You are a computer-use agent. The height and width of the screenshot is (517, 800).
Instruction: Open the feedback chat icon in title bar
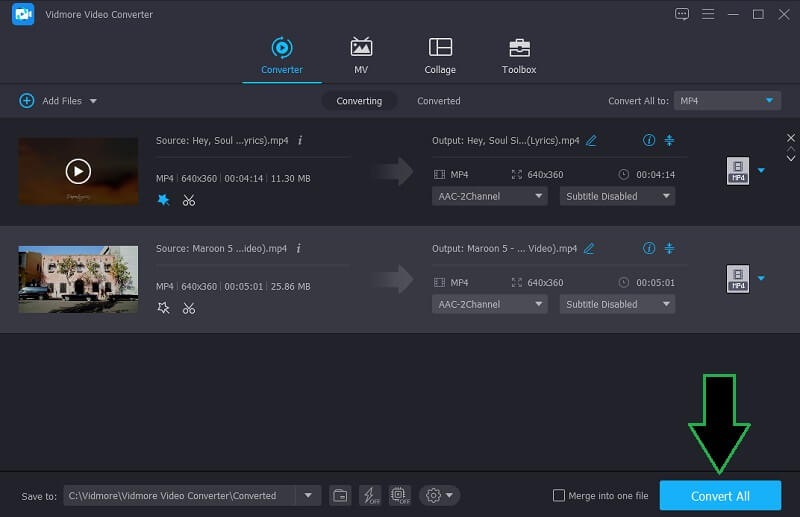tap(683, 14)
